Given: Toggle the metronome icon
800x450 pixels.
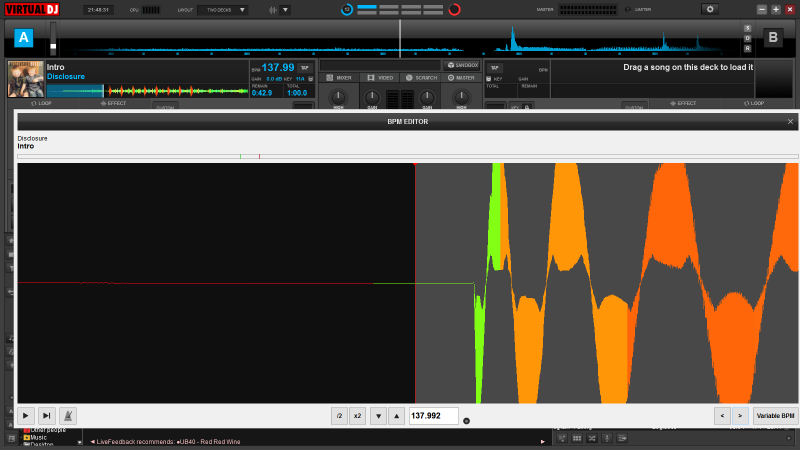Looking at the screenshot, I should 68,416.
